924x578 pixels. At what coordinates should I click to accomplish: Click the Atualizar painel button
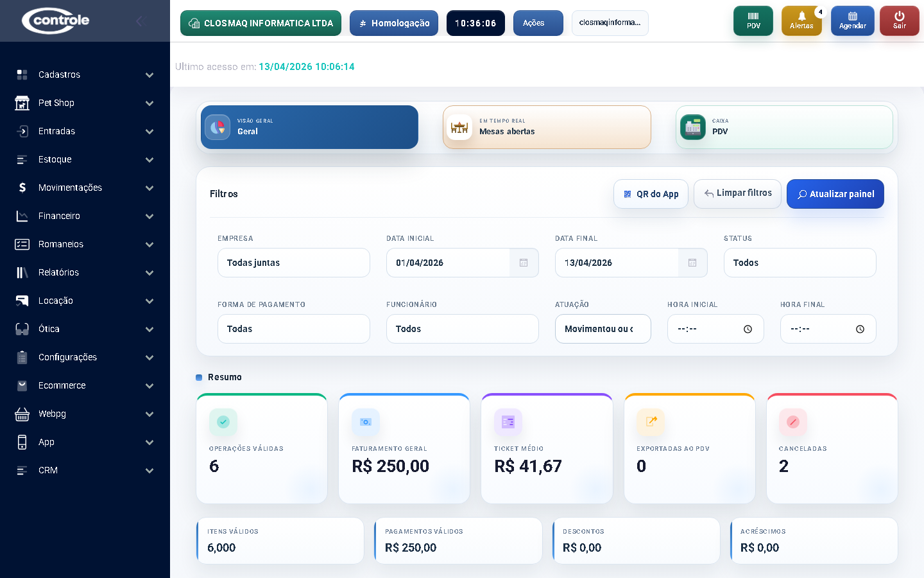[x=835, y=193]
